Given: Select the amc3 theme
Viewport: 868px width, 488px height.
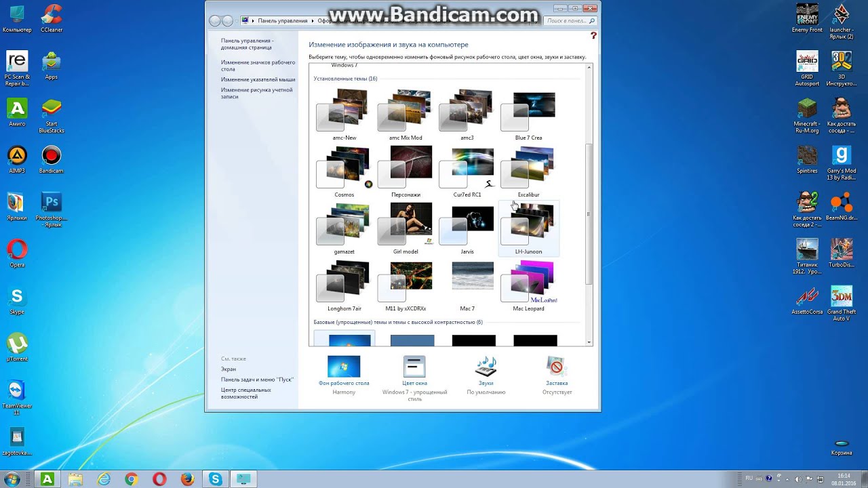Looking at the screenshot, I should pyautogui.click(x=467, y=115).
